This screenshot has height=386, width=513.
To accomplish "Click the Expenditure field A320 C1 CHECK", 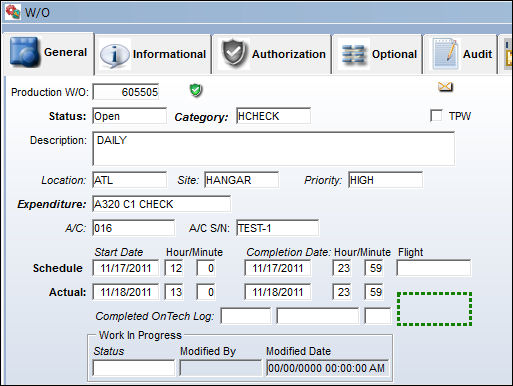I will 162,204.
